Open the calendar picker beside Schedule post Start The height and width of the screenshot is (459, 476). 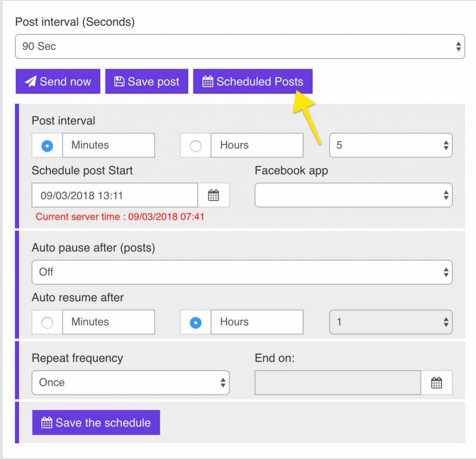tap(213, 195)
